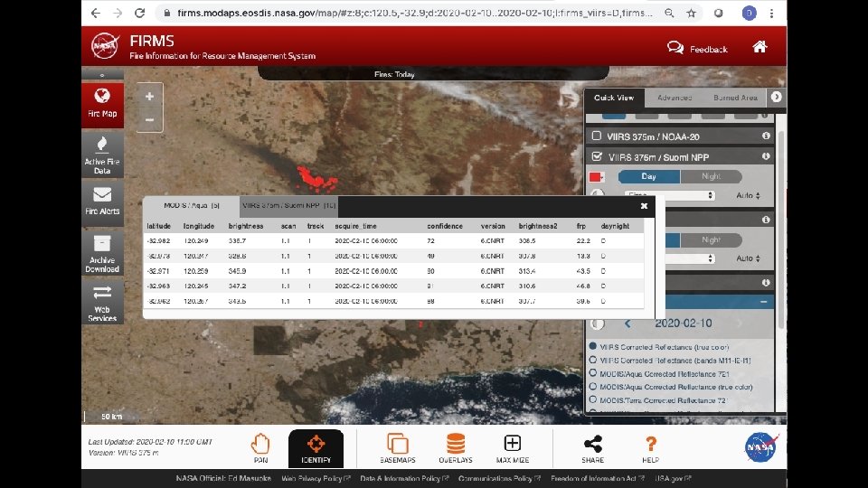Open Active Fire Data section
The image size is (868, 488).
pyautogui.click(x=102, y=155)
